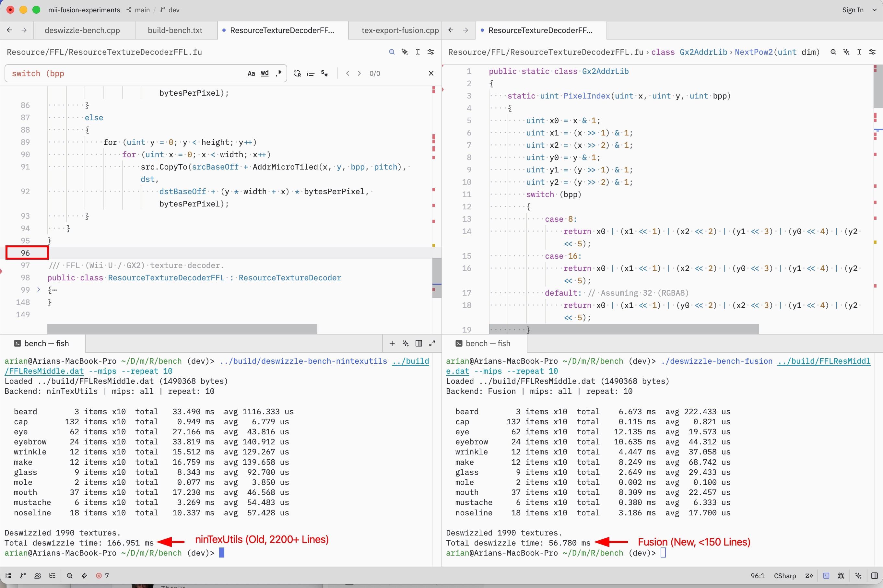Open the Sign In dropdown chevron
883x588 pixels.
pos(874,10)
